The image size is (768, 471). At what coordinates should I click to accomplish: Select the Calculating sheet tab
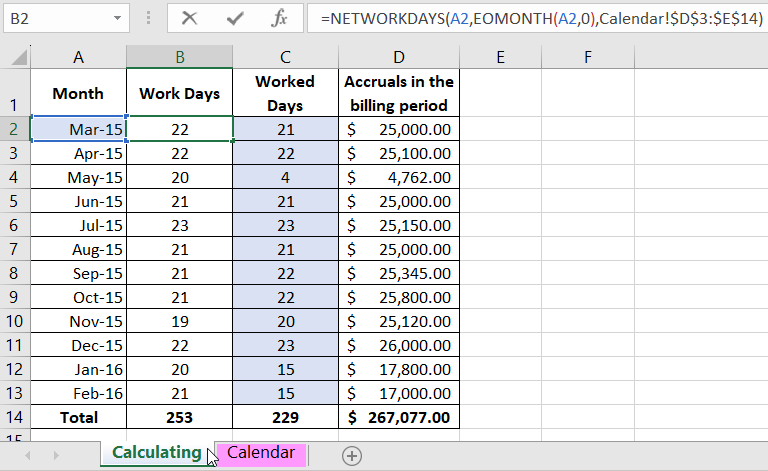click(157, 453)
